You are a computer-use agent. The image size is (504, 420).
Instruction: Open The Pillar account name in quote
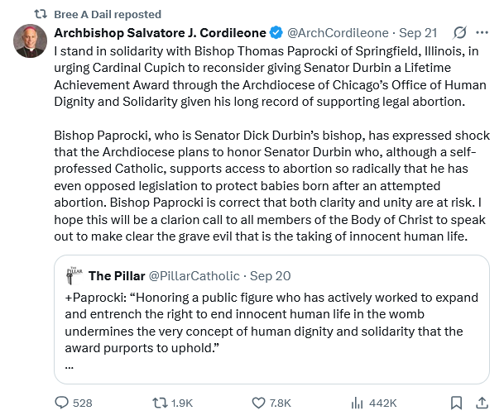tap(115, 275)
